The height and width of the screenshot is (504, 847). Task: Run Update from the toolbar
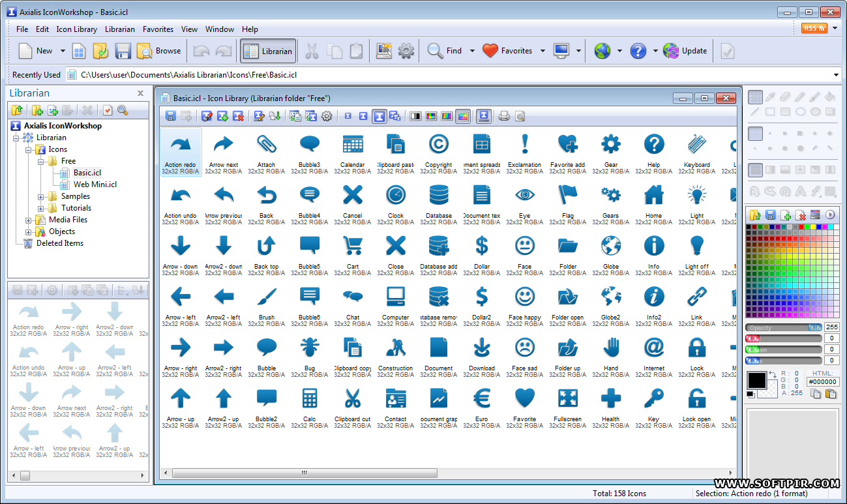click(685, 50)
